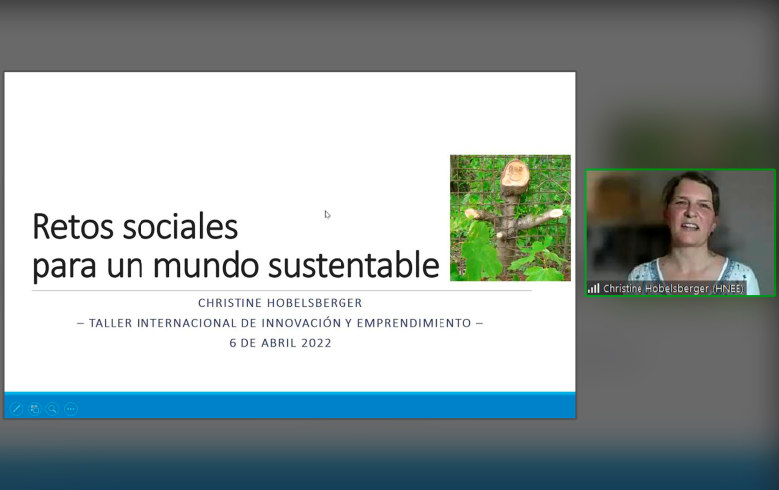Click the "(HNEE)" affiliation text in video label
The width and height of the screenshot is (779, 490).
tap(726, 288)
